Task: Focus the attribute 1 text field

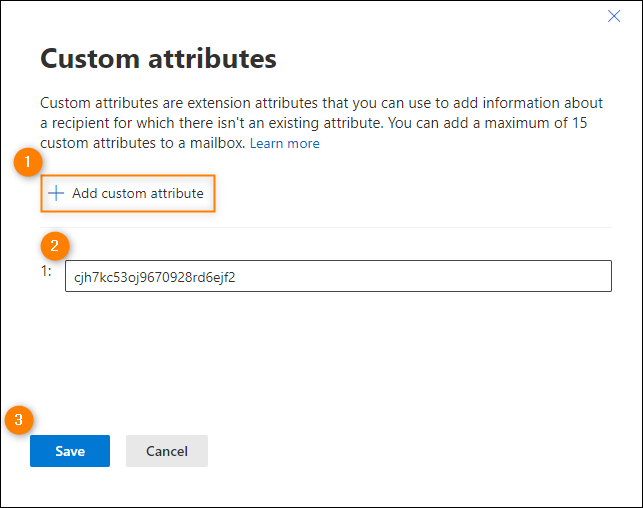Action: [x=338, y=276]
